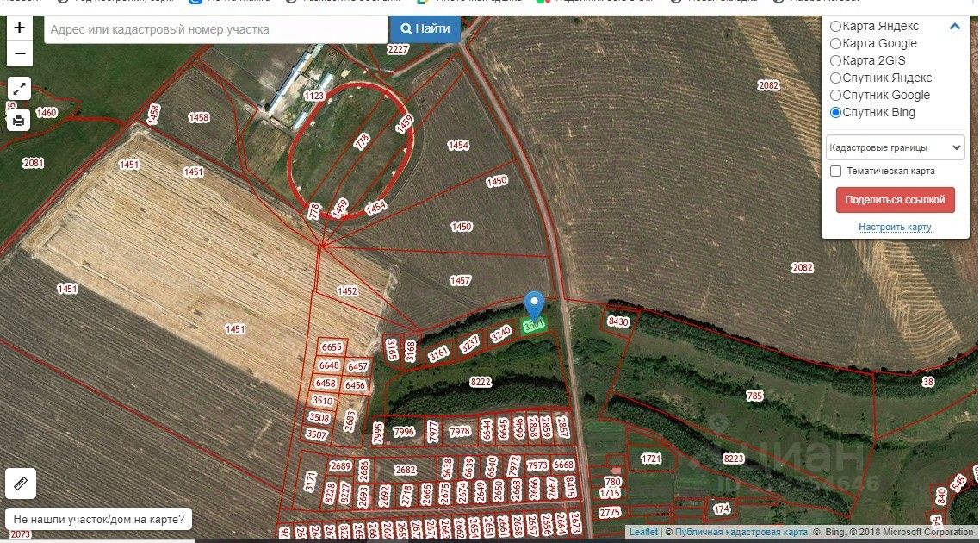Click parcel label 174
980x543 pixels.
722,510
